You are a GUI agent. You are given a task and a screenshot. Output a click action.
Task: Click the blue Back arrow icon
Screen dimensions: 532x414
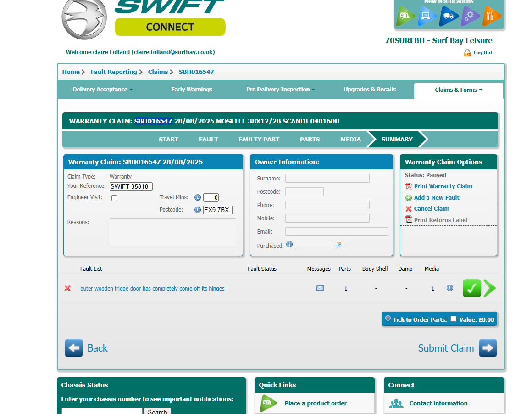[x=74, y=348]
